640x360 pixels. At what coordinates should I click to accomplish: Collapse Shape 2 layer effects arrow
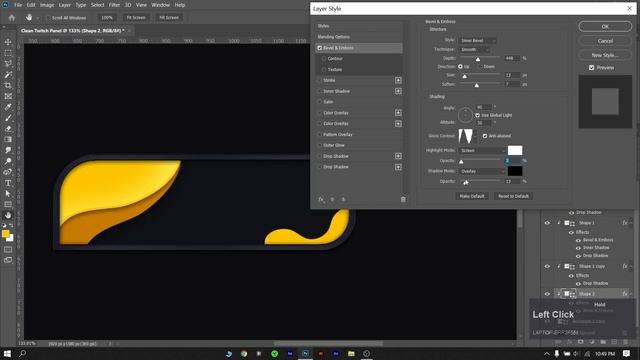(x=631, y=293)
